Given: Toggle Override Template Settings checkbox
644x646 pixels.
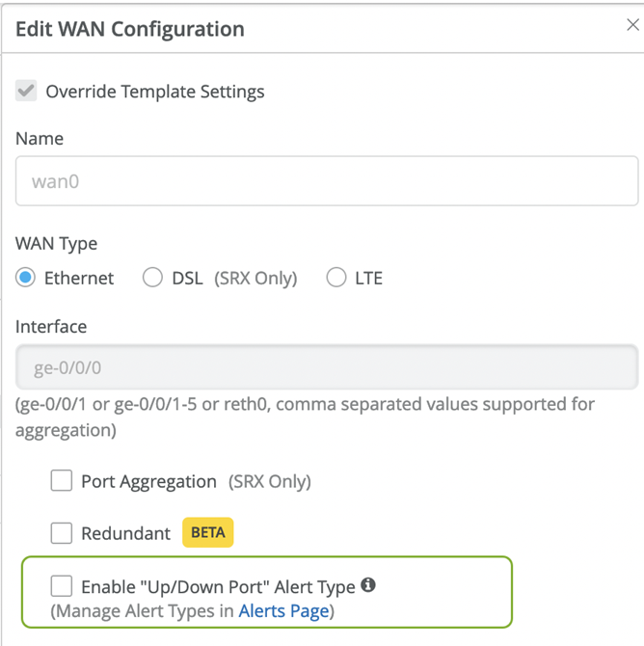Looking at the screenshot, I should point(27,92).
